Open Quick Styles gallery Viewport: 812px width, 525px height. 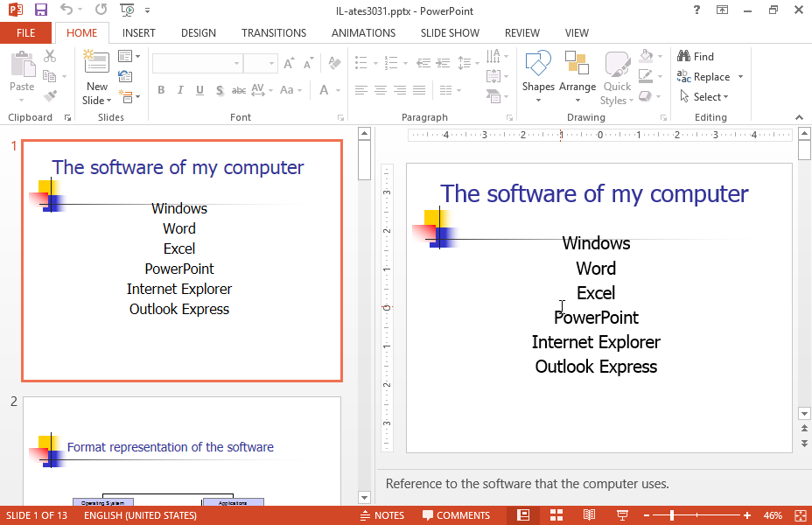(x=617, y=78)
